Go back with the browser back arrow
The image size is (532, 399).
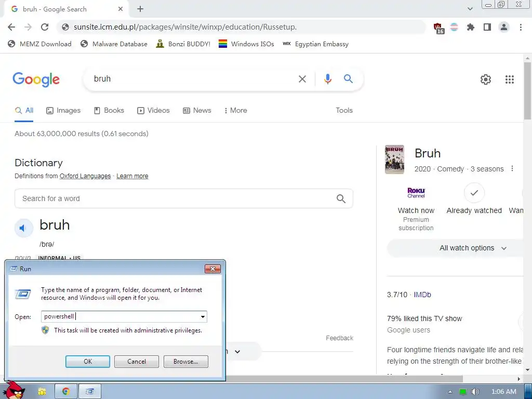[11, 27]
